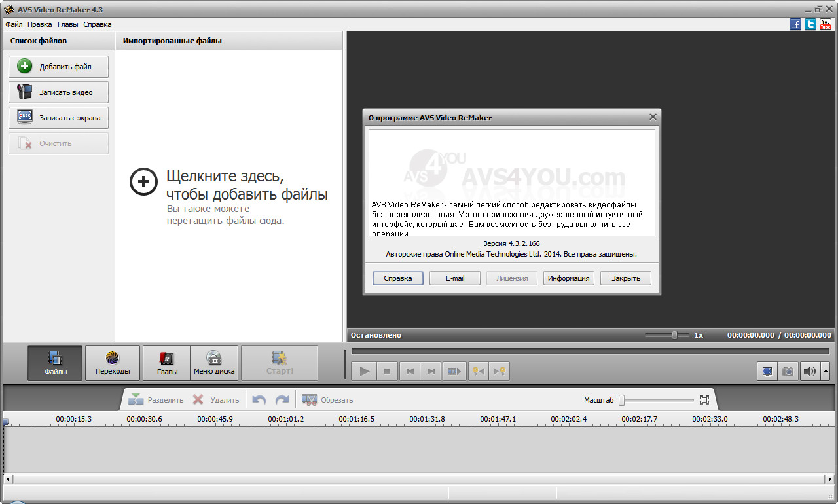Click Справка in the About dialog

coord(398,278)
